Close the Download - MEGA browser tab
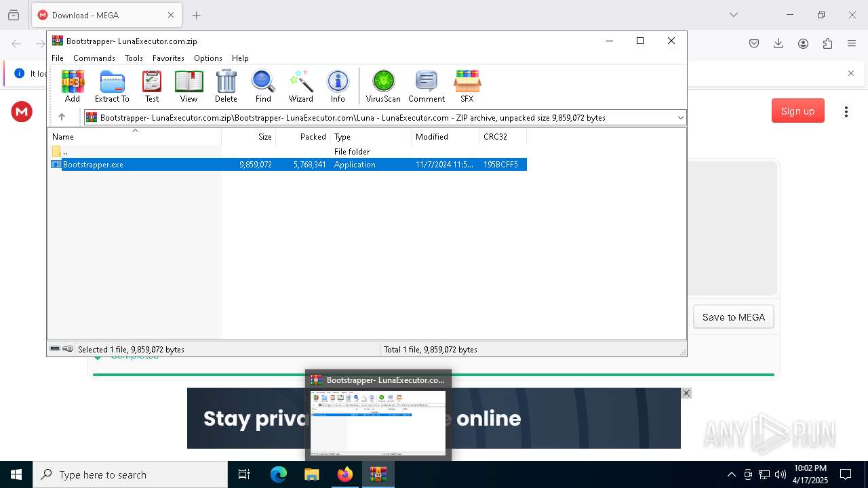Viewport: 868px width, 488px height. 171,15
